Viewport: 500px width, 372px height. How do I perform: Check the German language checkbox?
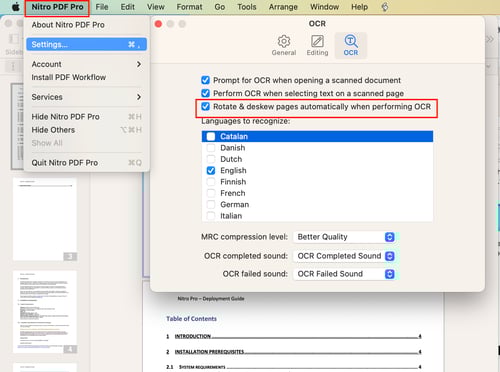[x=211, y=205]
